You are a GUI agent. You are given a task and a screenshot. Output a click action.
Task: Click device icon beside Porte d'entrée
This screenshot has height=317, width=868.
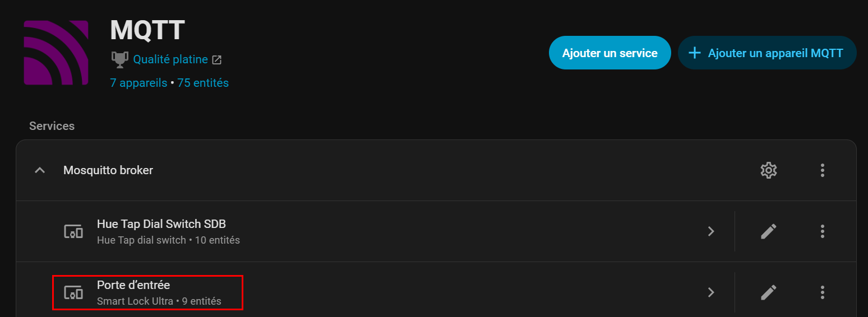coord(73,292)
